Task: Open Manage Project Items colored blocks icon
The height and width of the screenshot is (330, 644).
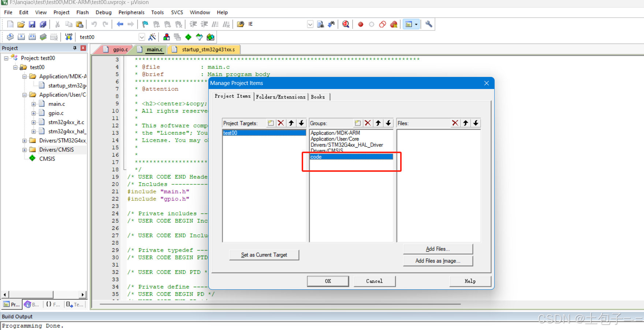Action: [x=167, y=37]
